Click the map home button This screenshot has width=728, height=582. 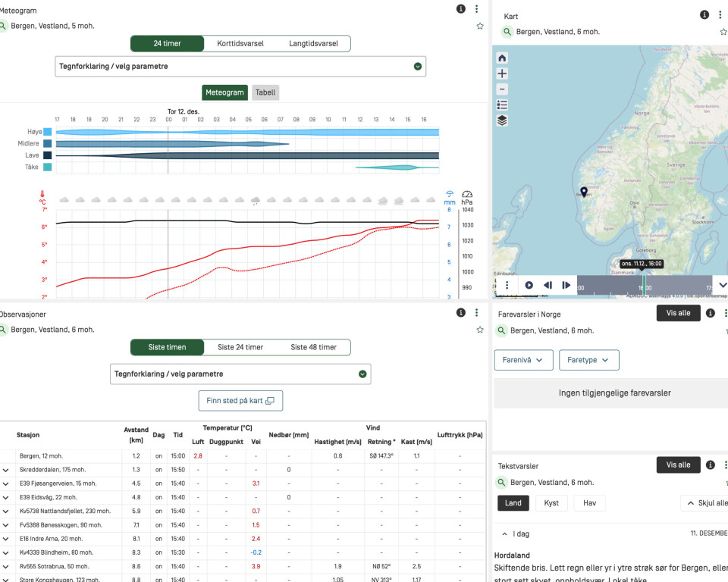point(502,58)
